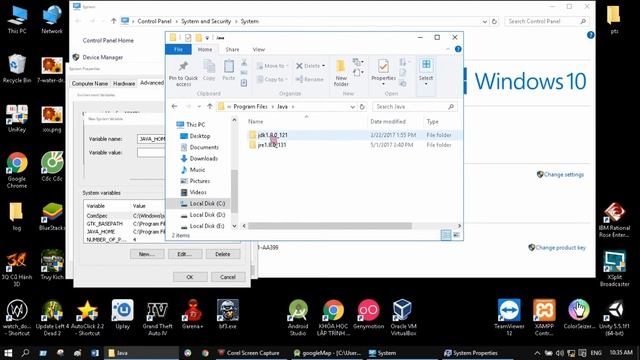Switch to the Home ribbon tab
The height and width of the screenshot is (360, 640).
pos(205,49)
